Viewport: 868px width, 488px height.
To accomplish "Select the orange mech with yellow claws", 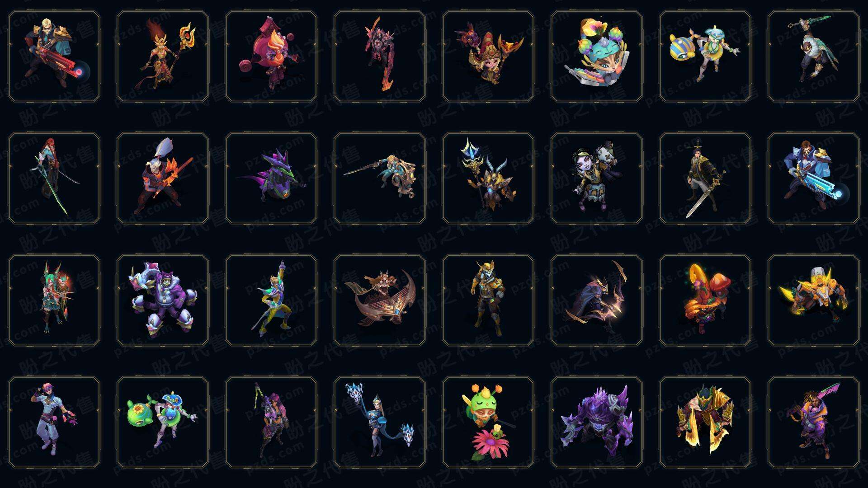I will click(x=814, y=300).
